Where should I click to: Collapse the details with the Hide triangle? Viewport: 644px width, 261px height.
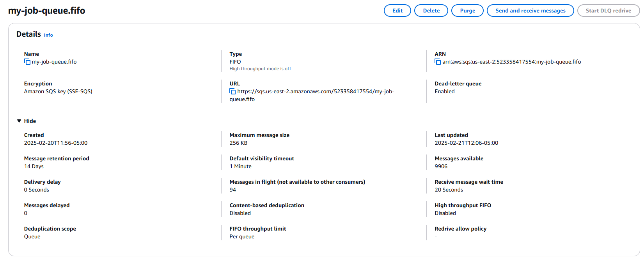click(19, 121)
